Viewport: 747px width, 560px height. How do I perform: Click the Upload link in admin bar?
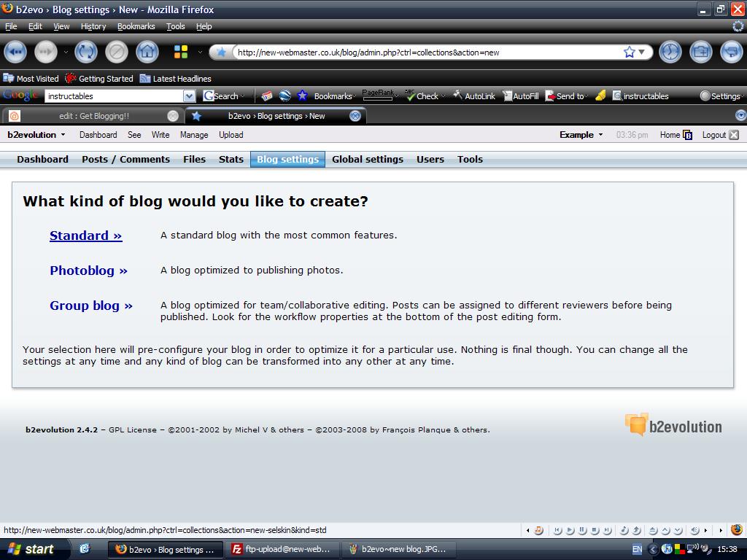pos(231,135)
